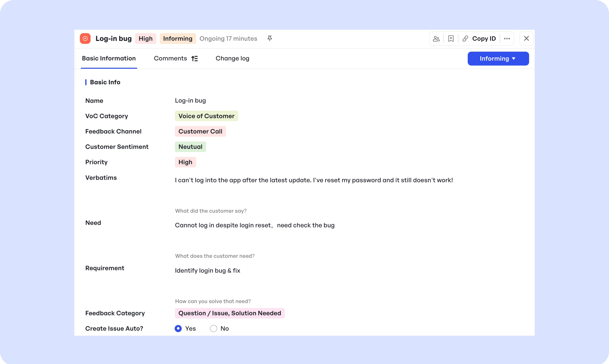This screenshot has height=364, width=609.
Task: Edit the Requirement text Identify login bug & fix
Action: (x=207, y=271)
